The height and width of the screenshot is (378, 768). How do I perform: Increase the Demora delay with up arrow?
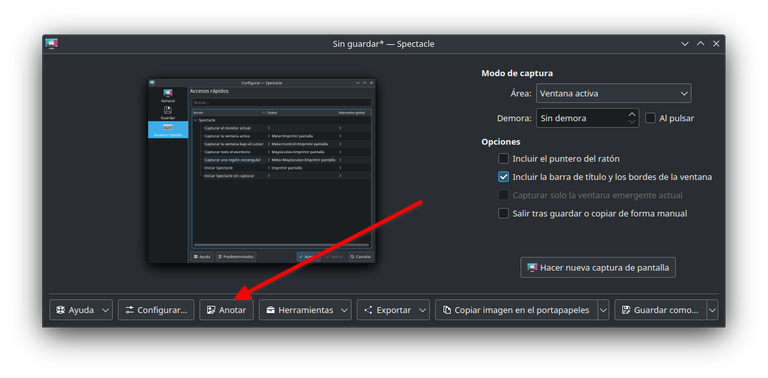[632, 114]
